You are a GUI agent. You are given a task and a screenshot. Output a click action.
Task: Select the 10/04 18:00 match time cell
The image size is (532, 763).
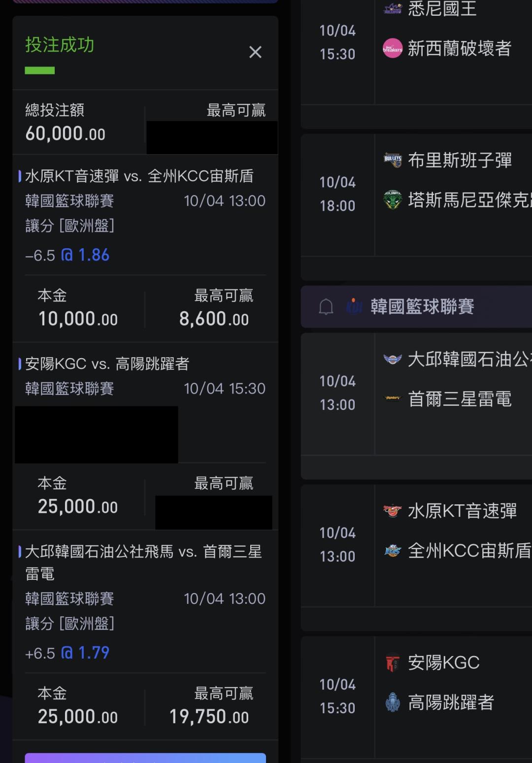pyautogui.click(x=337, y=194)
